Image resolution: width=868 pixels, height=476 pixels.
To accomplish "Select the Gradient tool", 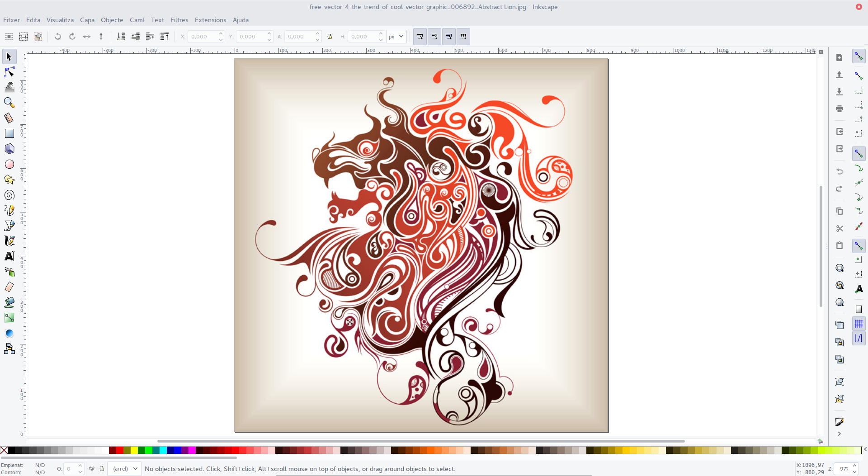I will coord(9,318).
